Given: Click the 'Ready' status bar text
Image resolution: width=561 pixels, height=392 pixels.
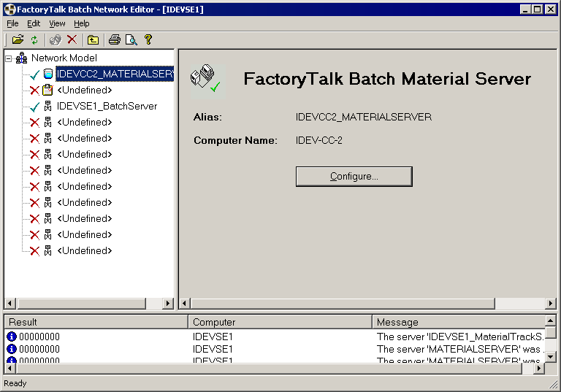Looking at the screenshot, I should [x=15, y=383].
